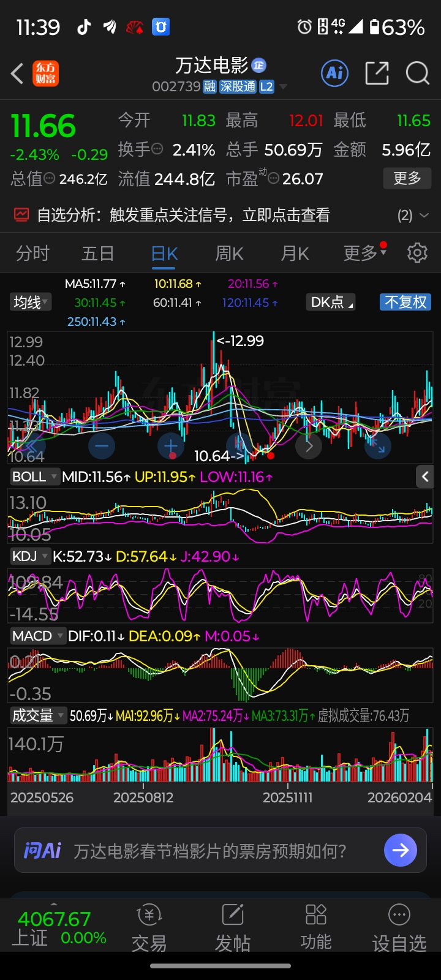Tap the DIF:0.11 MACD reading
This screenshot has height=980, width=441.
pyautogui.click(x=96, y=636)
